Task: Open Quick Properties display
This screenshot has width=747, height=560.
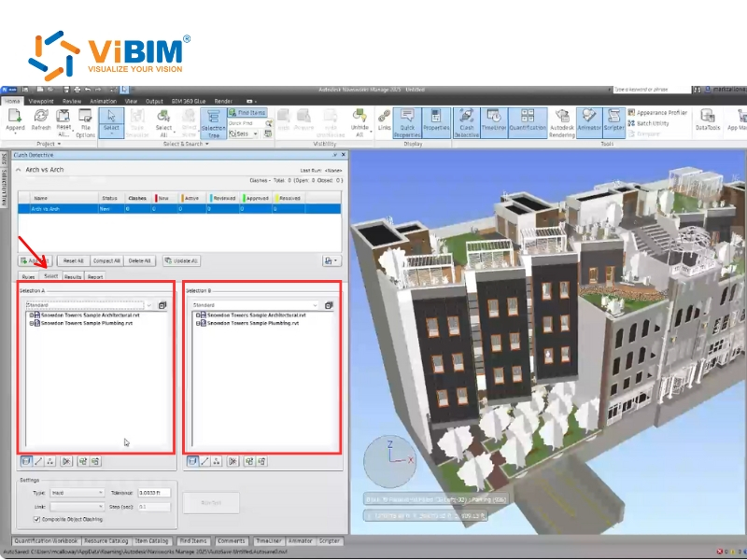Action: click(x=408, y=119)
